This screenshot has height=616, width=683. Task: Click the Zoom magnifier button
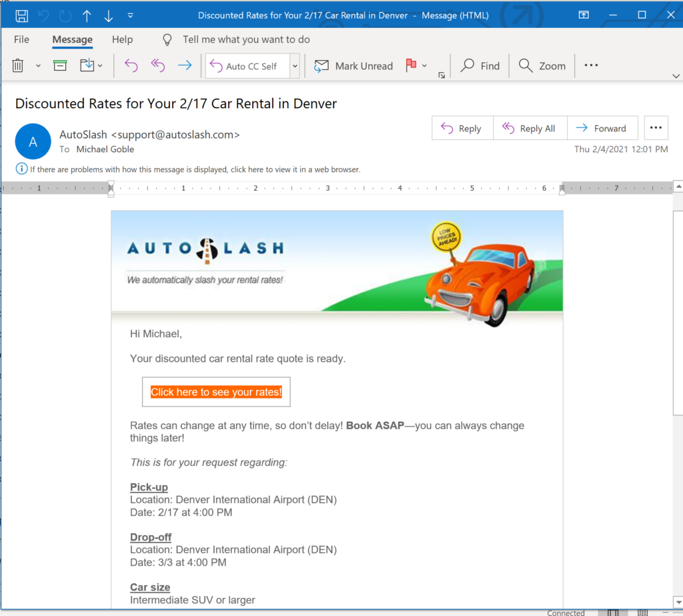[x=542, y=66]
